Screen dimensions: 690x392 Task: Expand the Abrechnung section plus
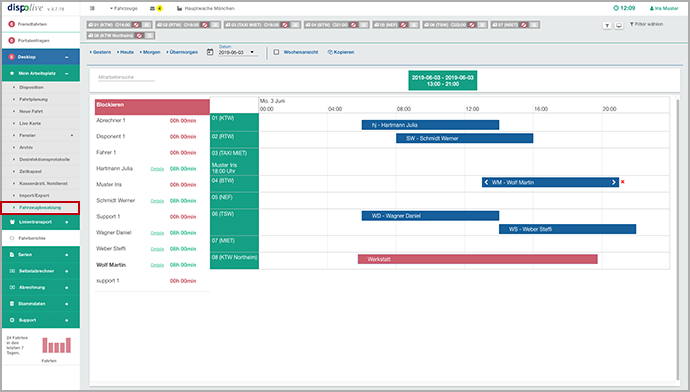66,287
